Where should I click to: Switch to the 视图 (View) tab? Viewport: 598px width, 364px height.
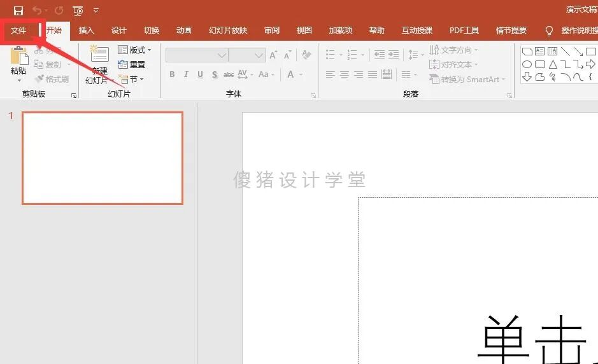(x=304, y=31)
